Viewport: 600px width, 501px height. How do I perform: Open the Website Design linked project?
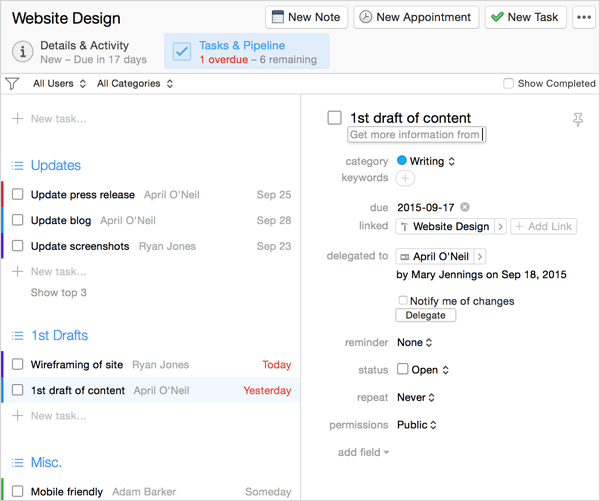(x=445, y=227)
